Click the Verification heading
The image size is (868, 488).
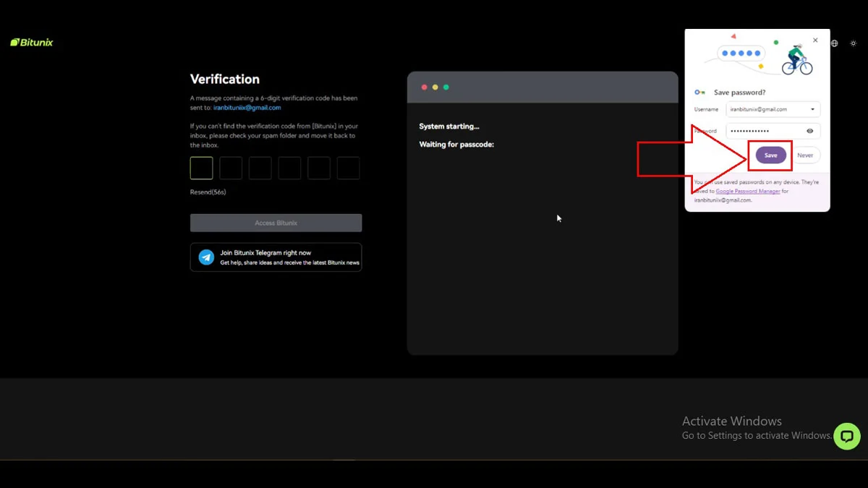tap(225, 80)
